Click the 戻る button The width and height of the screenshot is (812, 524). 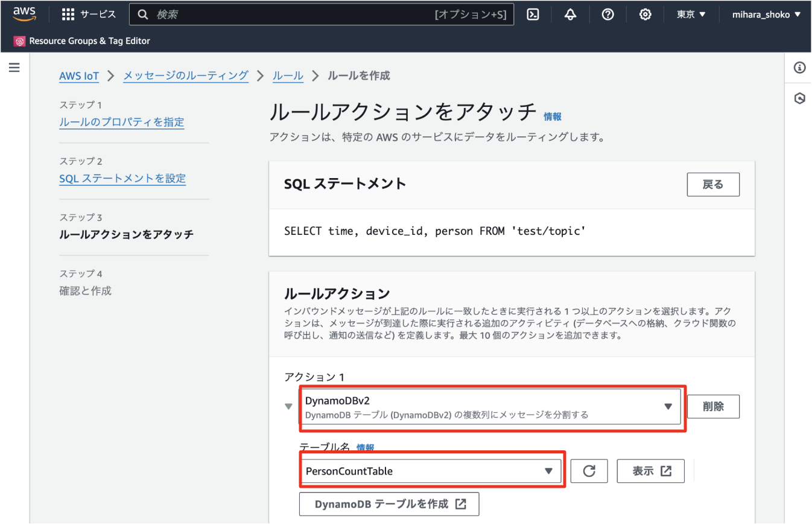(x=713, y=185)
